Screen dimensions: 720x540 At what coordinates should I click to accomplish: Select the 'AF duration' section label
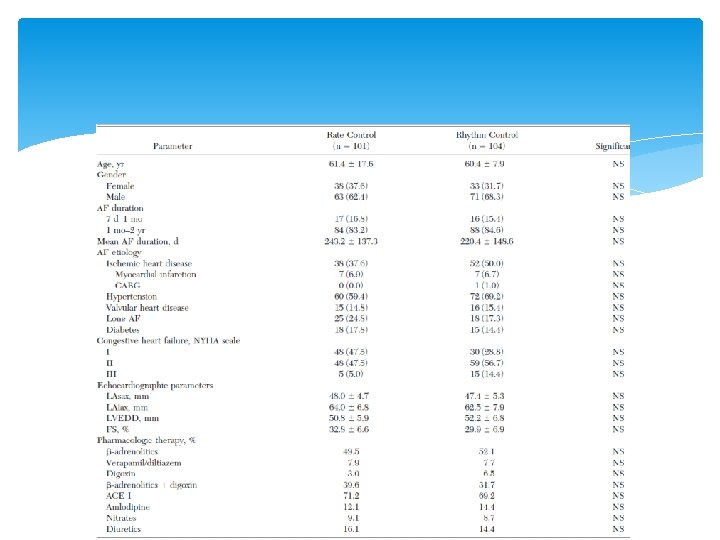point(120,208)
